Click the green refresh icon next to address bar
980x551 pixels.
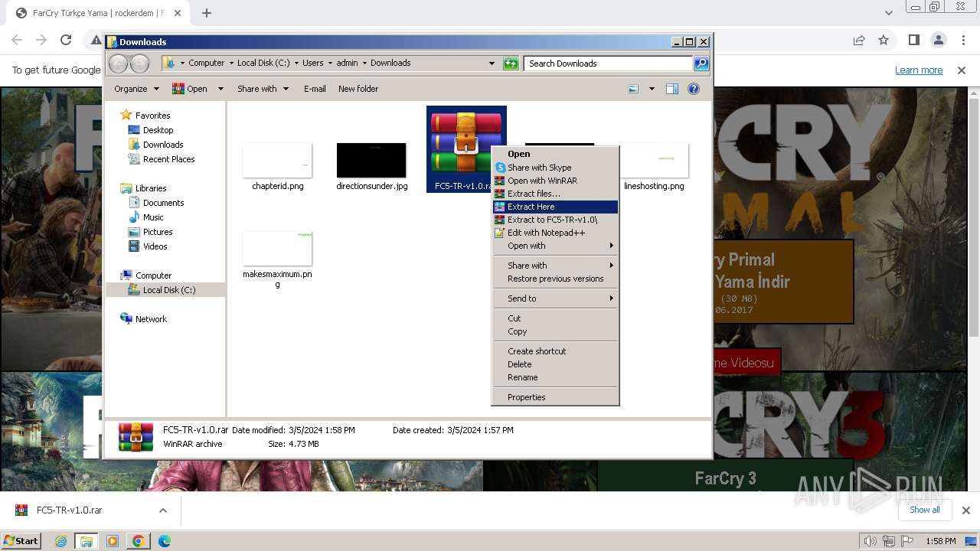[511, 64]
